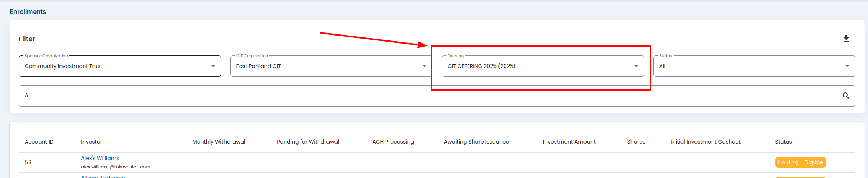Viewport: 868px width, 178px height.
Task: Sort by Investment Amount column header
Action: (569, 142)
